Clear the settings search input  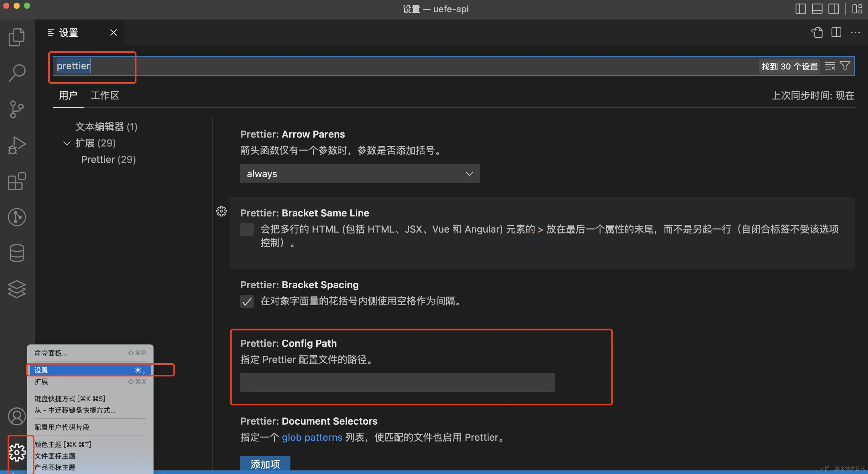point(830,66)
